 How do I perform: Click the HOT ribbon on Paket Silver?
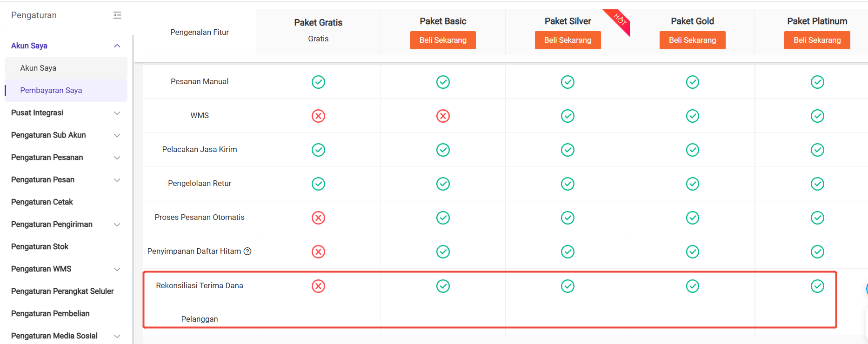[x=620, y=20]
